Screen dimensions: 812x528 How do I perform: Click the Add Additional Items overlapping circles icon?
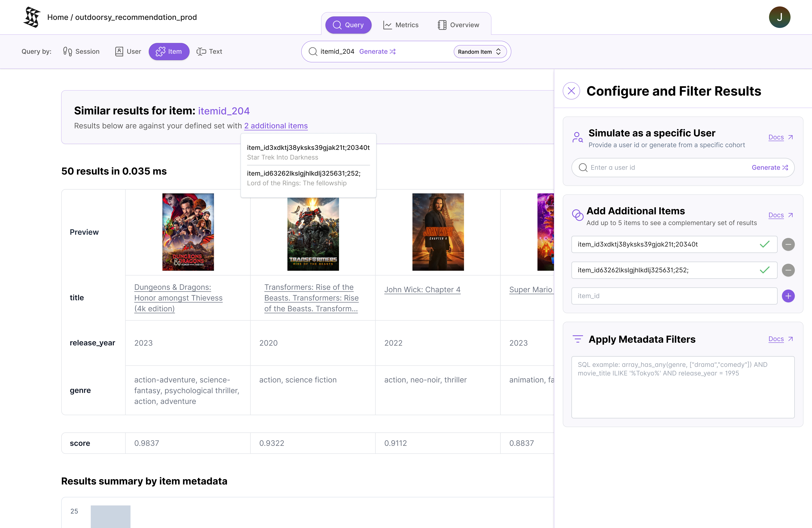point(578,215)
